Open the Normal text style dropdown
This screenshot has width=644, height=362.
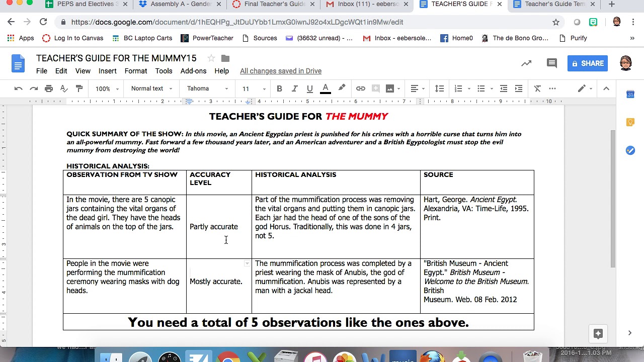(x=151, y=88)
